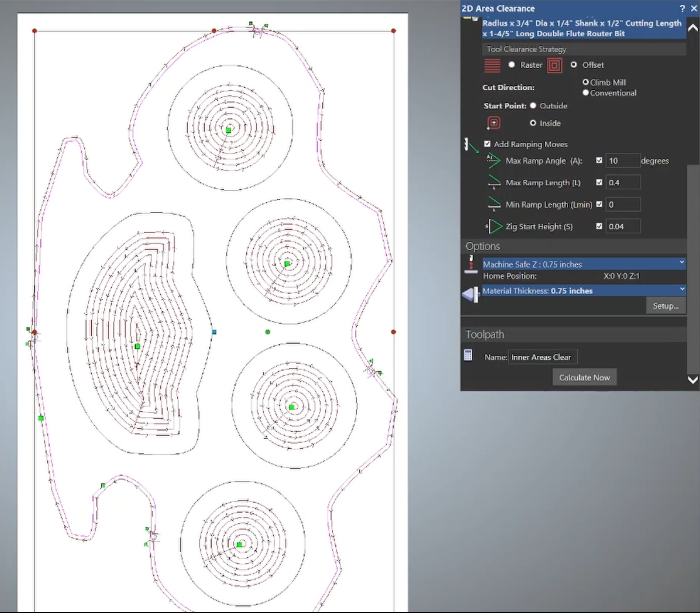Choose Climb Mill cut direction
700x613 pixels.
(585, 82)
